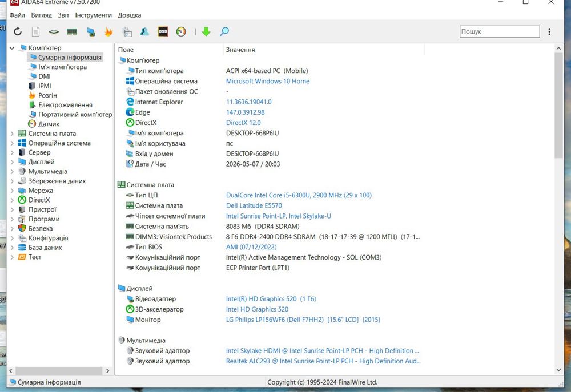The image size is (571, 392).
Task: Click the Windows icon beside Операційна система row
Action: tap(130, 81)
